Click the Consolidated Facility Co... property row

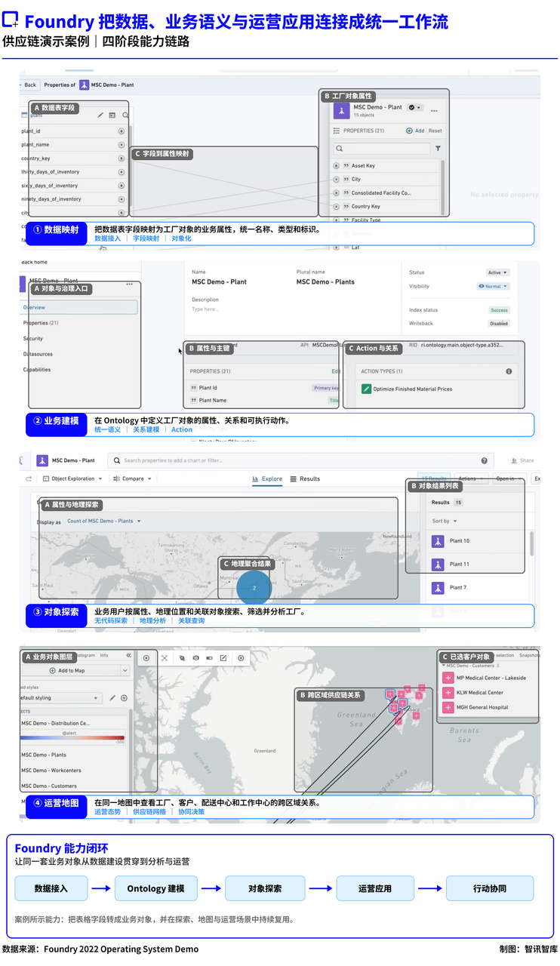(x=386, y=193)
